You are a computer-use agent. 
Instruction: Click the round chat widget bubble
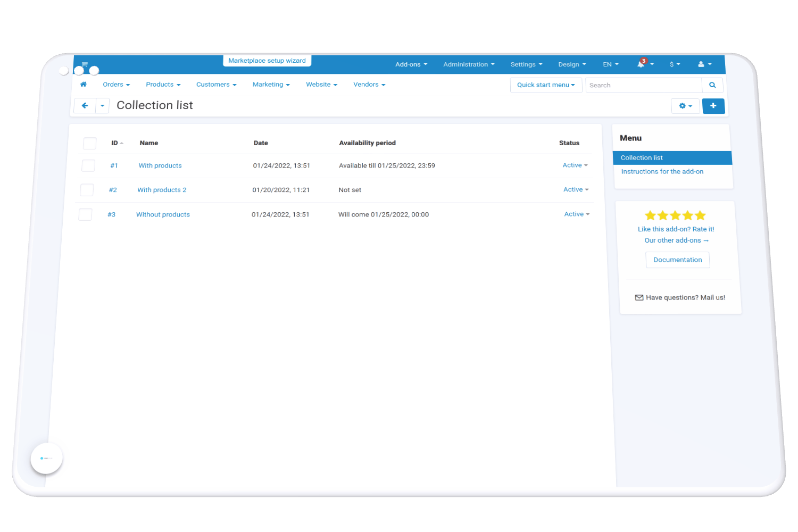[46, 458]
